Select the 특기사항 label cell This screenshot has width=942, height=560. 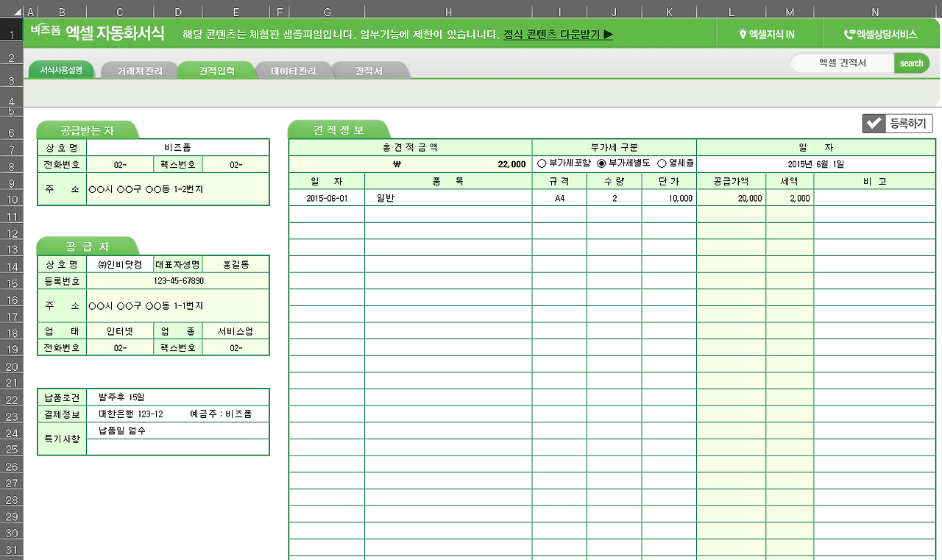pos(62,439)
